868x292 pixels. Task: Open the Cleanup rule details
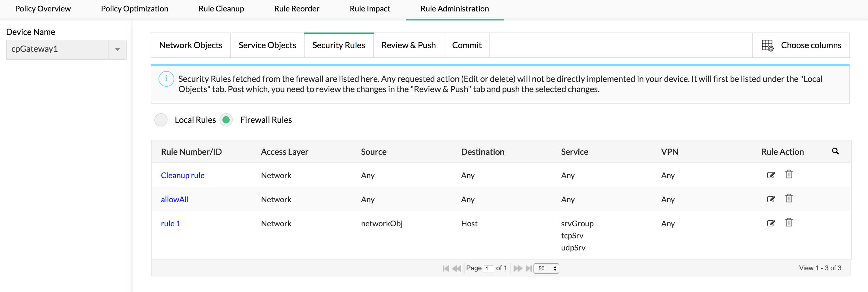coord(182,175)
